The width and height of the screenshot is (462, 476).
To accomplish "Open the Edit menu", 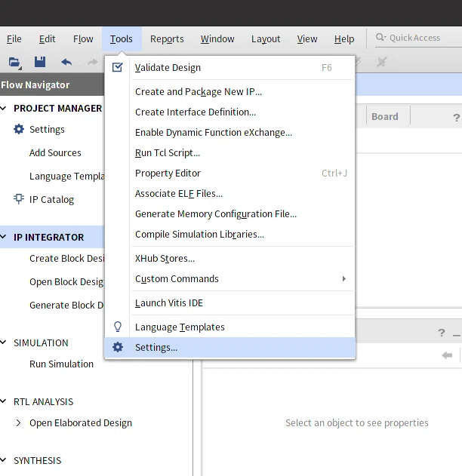I will (47, 39).
